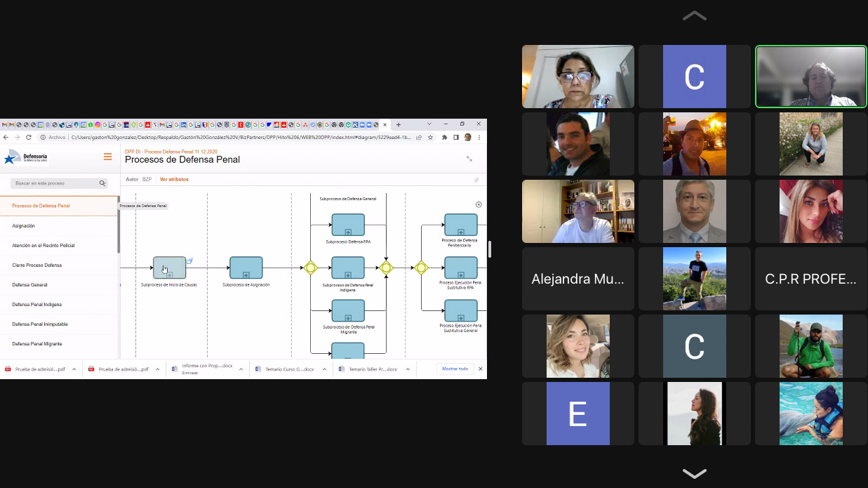Expand options for Temario Taller docx download
868x488 pixels.
408,369
